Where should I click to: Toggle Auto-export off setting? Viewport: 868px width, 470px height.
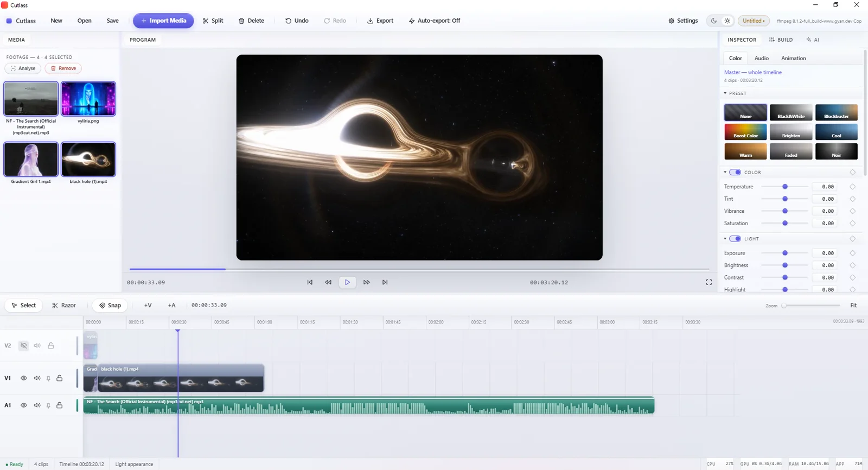click(x=434, y=21)
